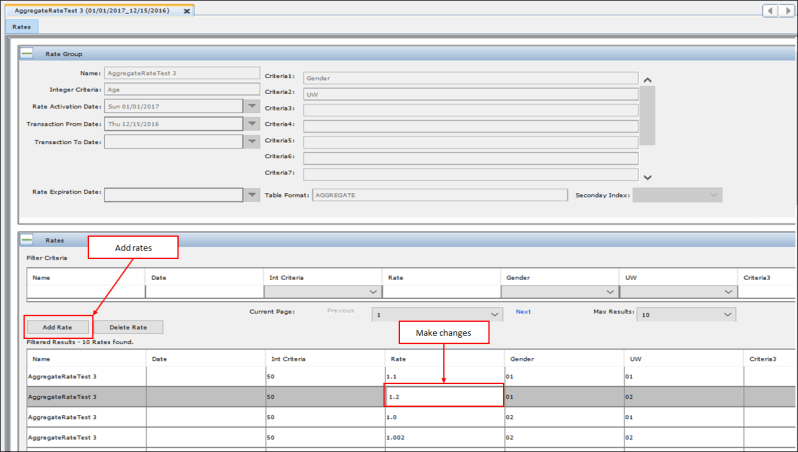This screenshot has width=798, height=452.
Task: Open the Secondary Index dropdown
Action: [x=677, y=195]
